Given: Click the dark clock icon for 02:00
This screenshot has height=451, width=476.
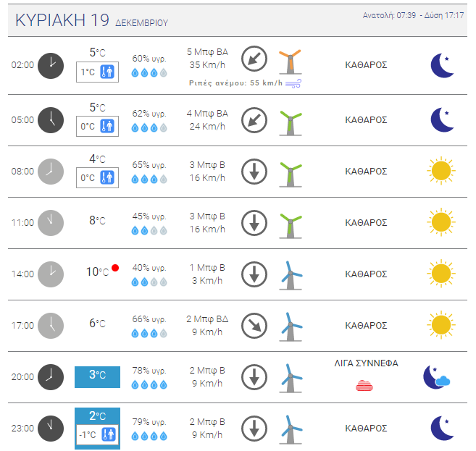Looking at the screenshot, I should pos(51,66).
